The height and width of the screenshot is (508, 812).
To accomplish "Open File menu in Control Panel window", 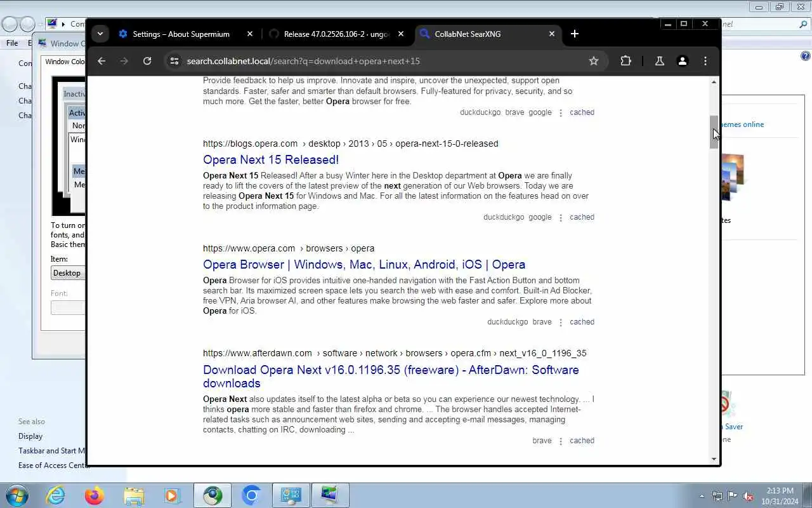I will coord(12,43).
